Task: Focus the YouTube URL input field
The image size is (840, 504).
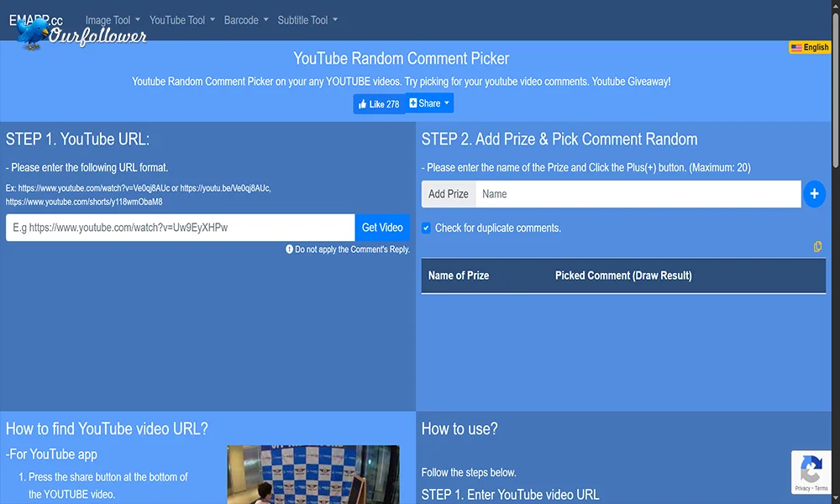Action: 180,228
